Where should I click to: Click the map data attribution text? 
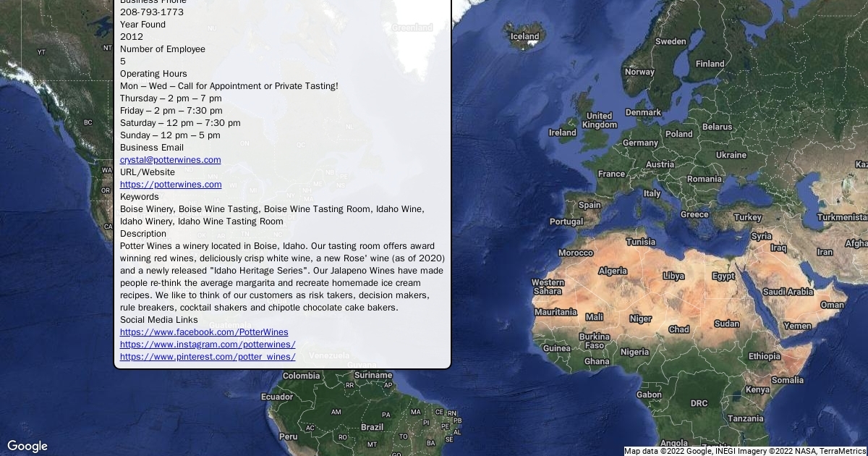click(x=744, y=451)
